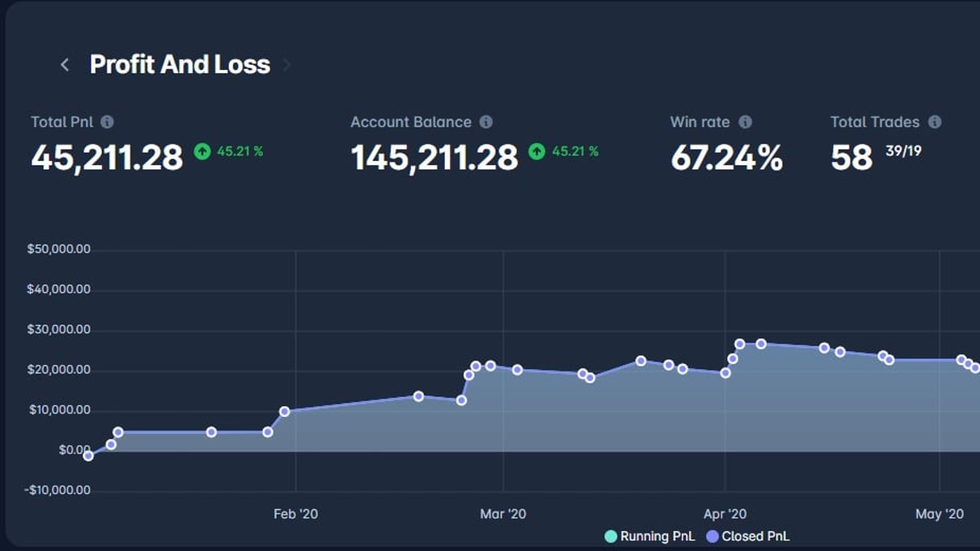This screenshot has width=980, height=551.
Task: Select the Profit And Loss title
Action: [180, 64]
